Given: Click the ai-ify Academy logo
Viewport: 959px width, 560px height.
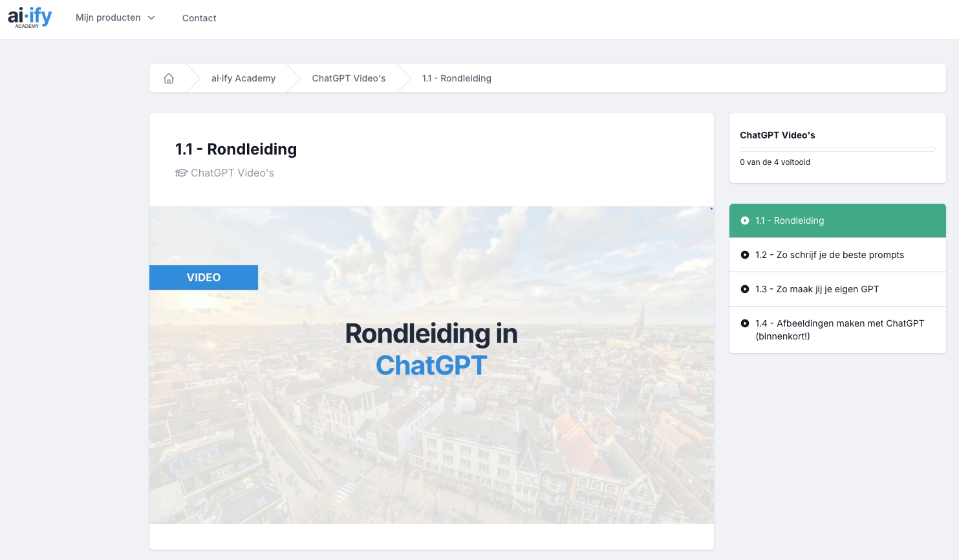Looking at the screenshot, I should [30, 17].
